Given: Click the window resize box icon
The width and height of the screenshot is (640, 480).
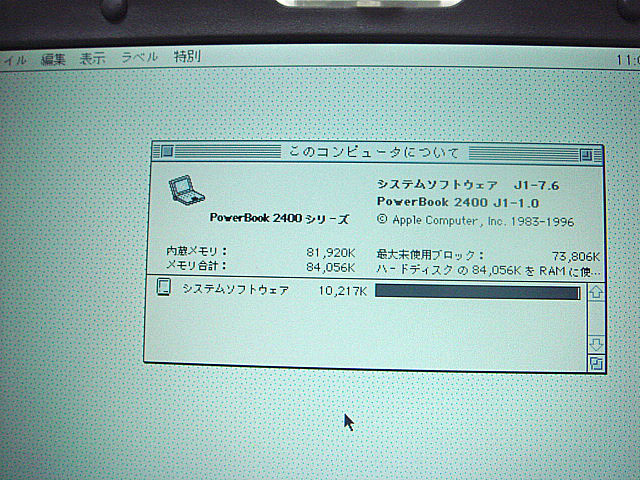Looking at the screenshot, I should [x=596, y=363].
